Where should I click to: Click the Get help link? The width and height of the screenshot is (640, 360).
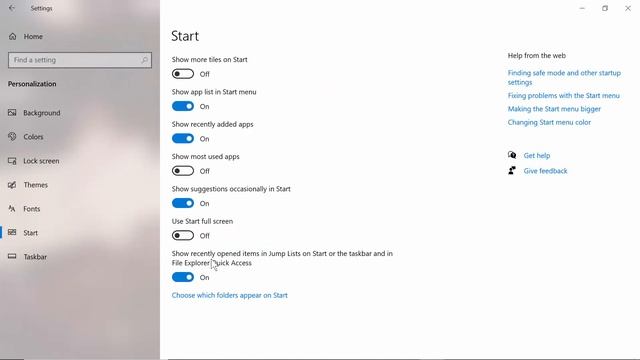pyautogui.click(x=537, y=156)
